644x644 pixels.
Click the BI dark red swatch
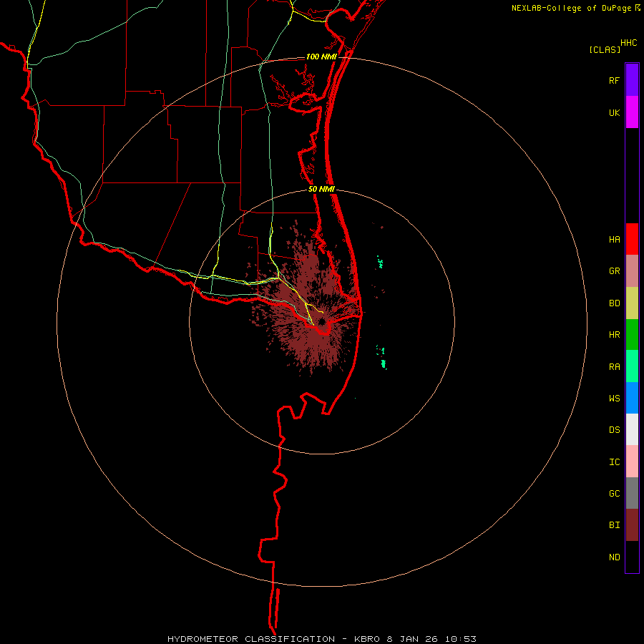(x=632, y=525)
